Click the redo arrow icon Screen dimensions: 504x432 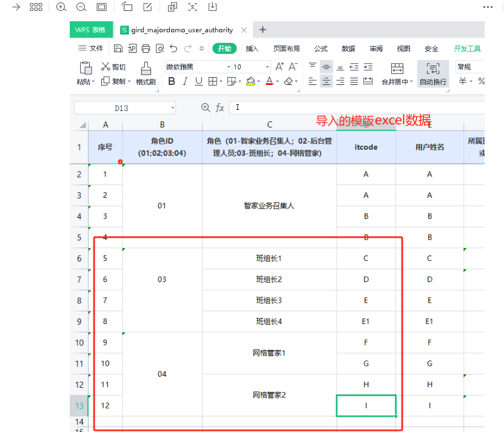[x=188, y=49]
